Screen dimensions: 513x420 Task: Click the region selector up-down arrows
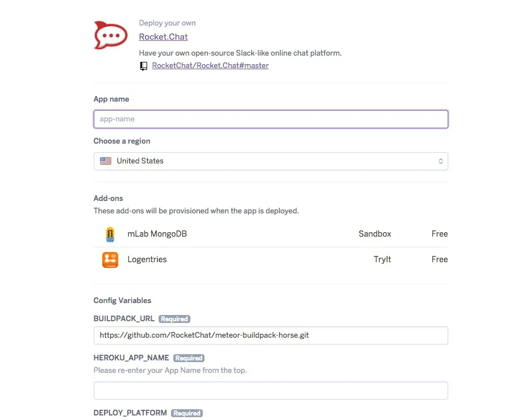[x=441, y=161]
